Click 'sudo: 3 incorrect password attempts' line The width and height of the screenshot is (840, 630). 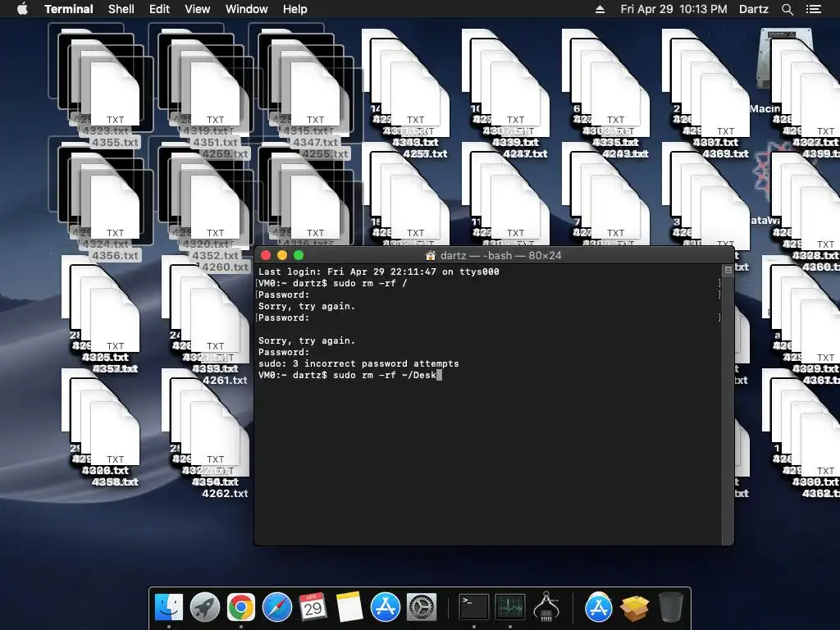coord(358,363)
